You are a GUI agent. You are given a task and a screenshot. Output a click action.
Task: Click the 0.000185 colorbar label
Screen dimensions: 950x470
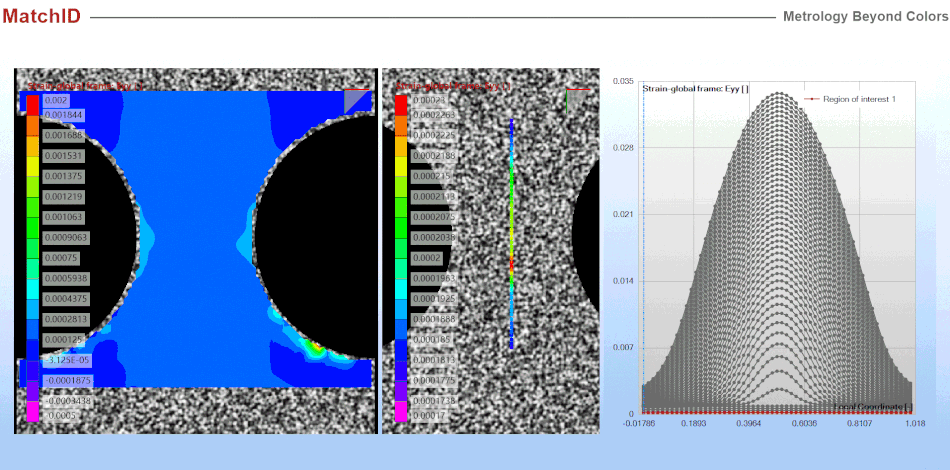pyautogui.click(x=431, y=340)
